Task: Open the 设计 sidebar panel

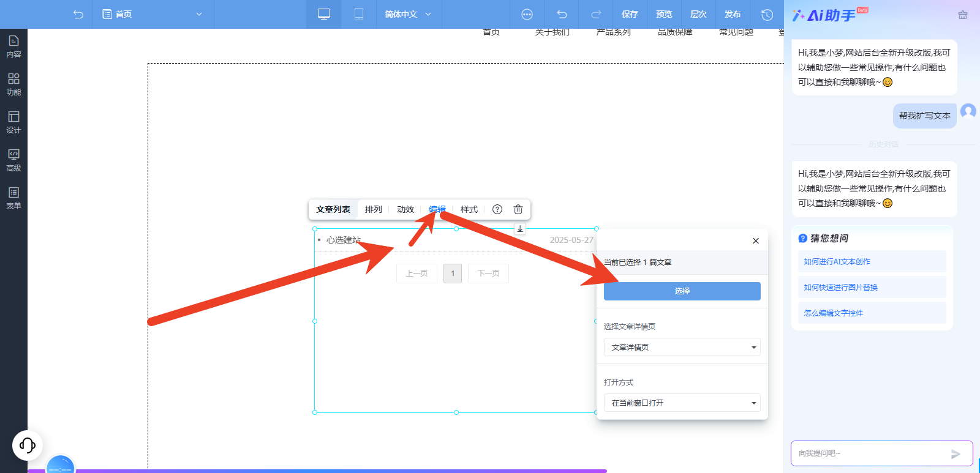Action: tap(13, 122)
